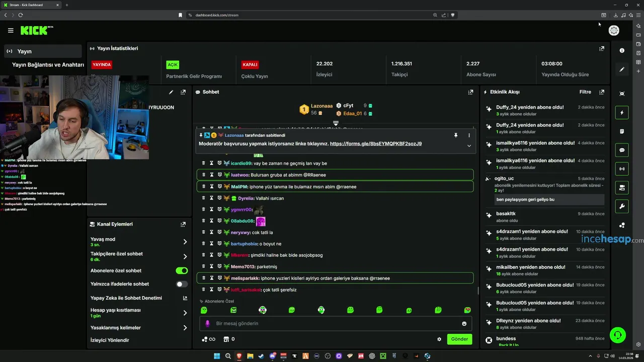Pop out the Yayın İstatistikleri panel
Screen dimensions: 644x362
coord(601,49)
